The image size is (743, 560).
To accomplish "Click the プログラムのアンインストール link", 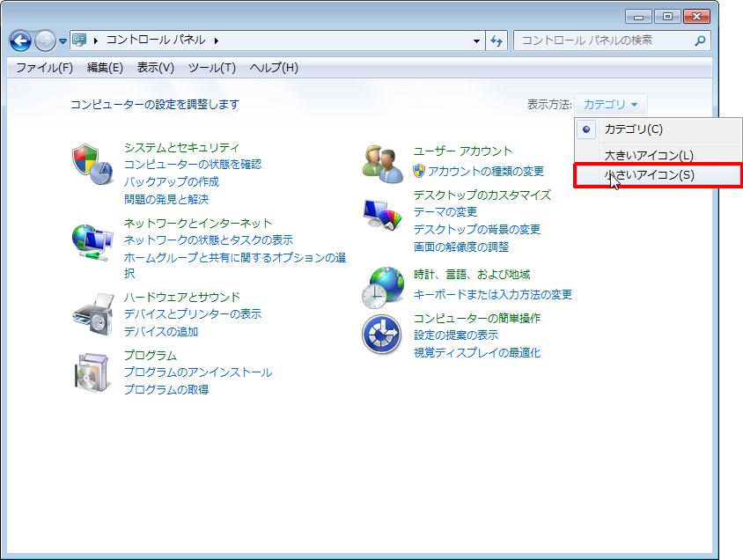I will point(197,372).
